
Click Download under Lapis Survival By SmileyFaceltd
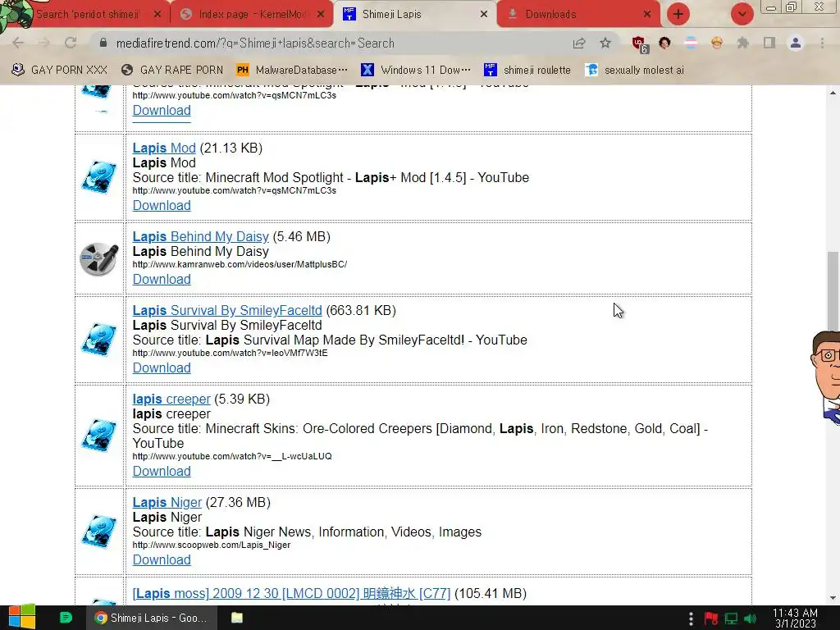pos(162,368)
